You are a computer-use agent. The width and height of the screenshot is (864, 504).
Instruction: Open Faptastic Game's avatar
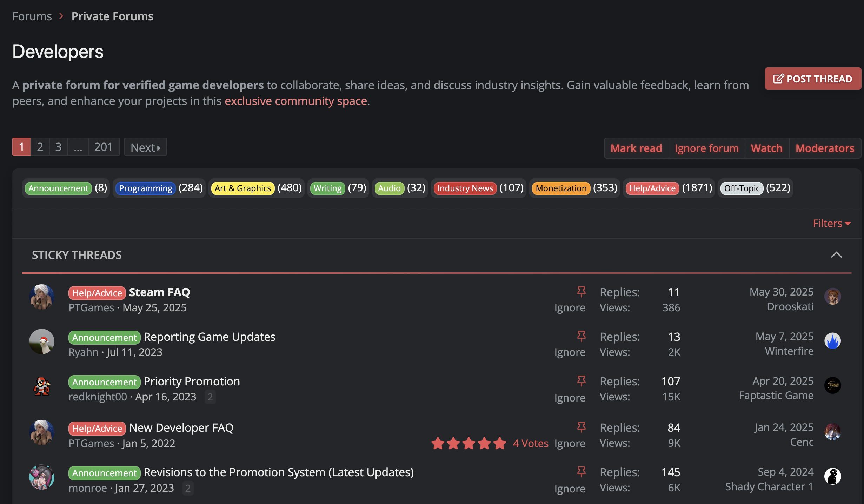coord(832,385)
